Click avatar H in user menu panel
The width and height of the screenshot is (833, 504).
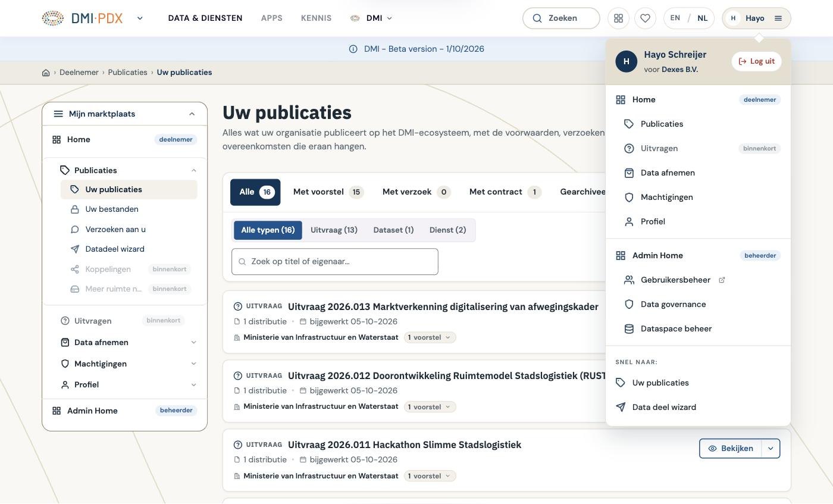coord(626,61)
